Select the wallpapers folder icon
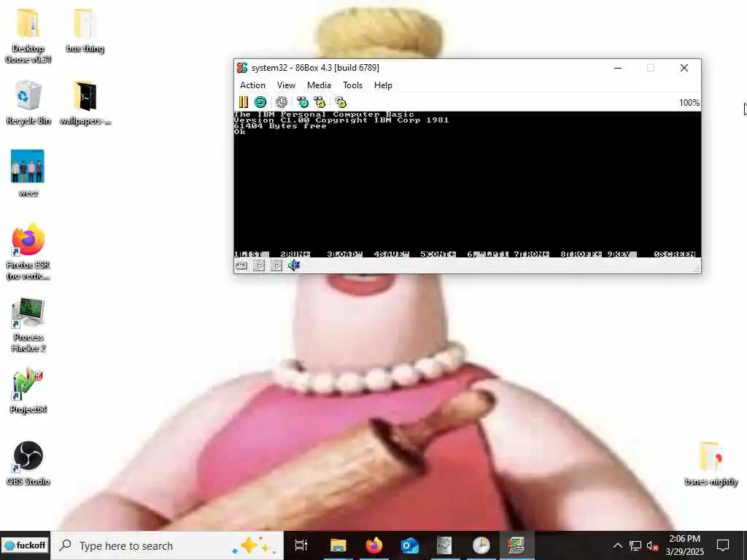Viewport: 747px width, 560px height. pos(85,103)
